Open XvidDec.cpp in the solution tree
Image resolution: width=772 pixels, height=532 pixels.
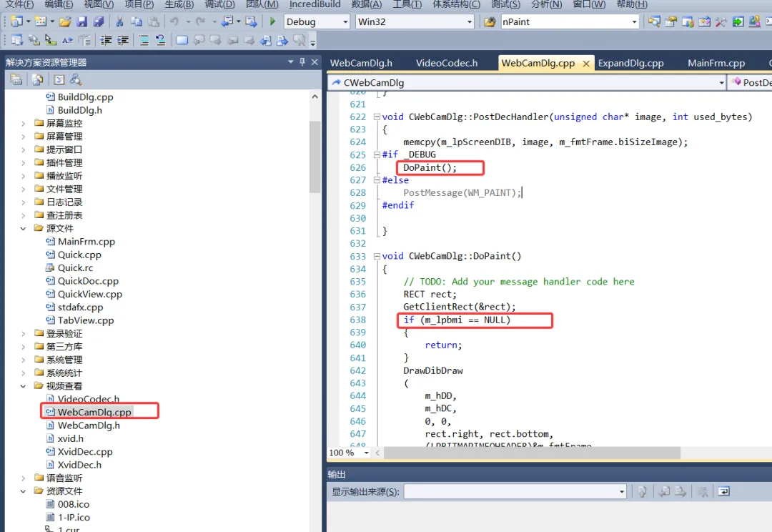pyautogui.click(x=84, y=452)
